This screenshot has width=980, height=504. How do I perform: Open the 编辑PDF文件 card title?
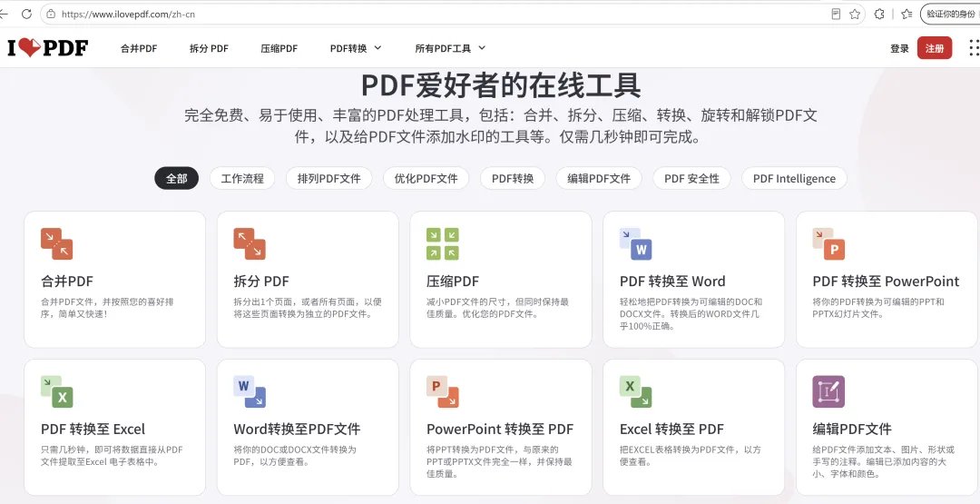(852, 429)
